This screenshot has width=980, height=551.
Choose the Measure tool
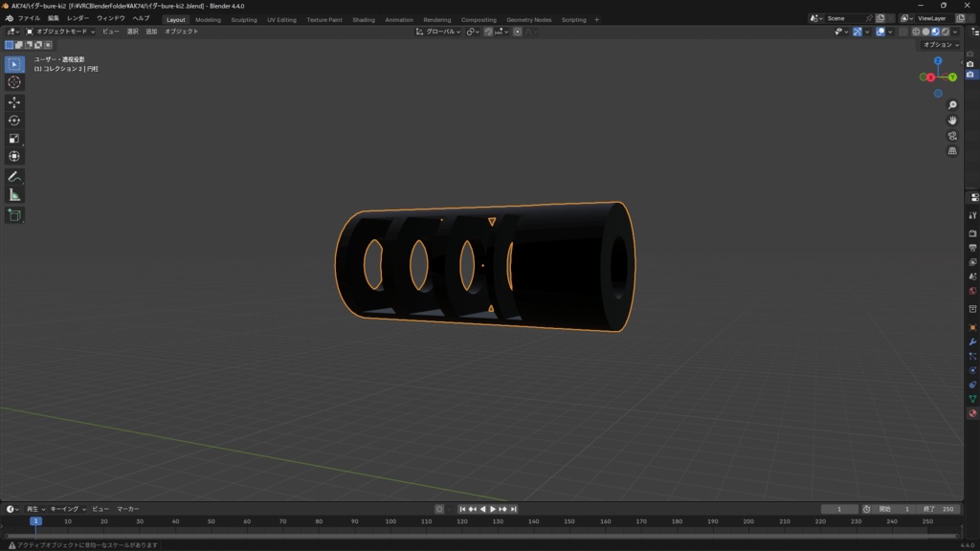tap(14, 195)
